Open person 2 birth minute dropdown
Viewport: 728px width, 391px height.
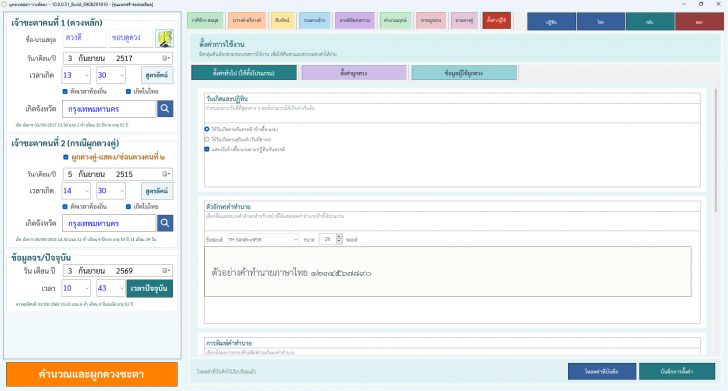[111, 191]
